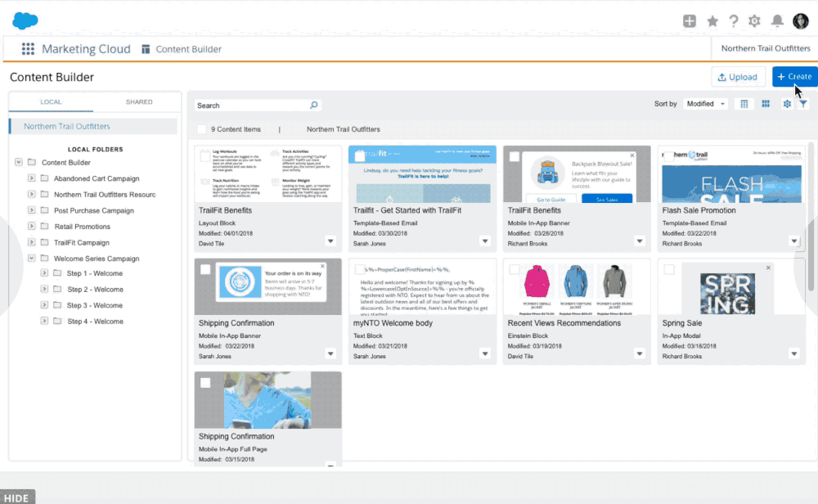Open Flash Sale Promotion card dropdown arrow

(793, 241)
